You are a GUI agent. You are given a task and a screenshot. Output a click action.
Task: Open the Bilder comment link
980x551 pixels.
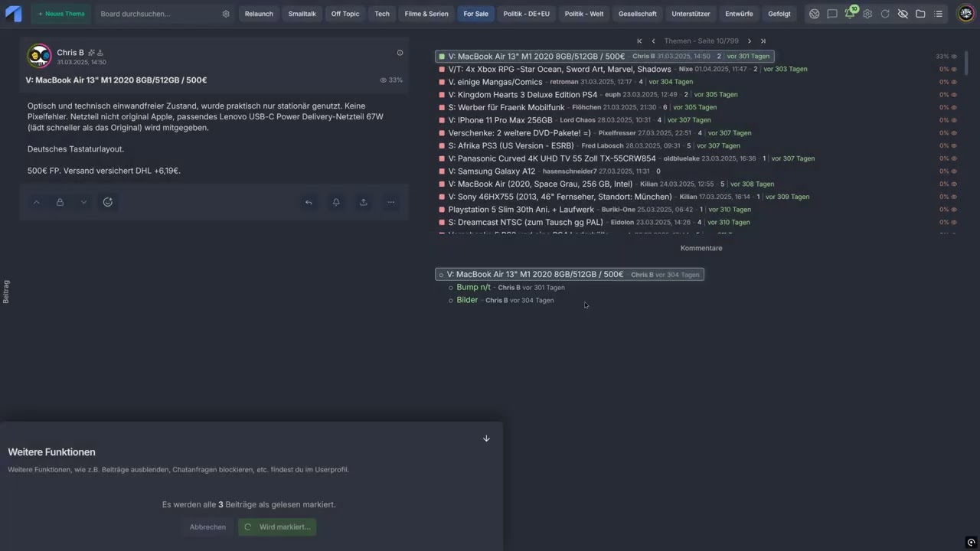tap(467, 300)
